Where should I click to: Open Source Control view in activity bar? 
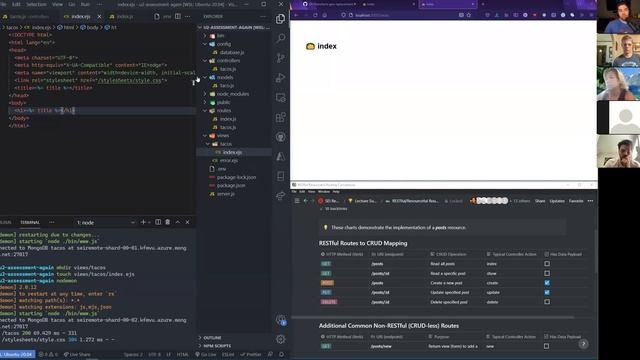[280, 58]
